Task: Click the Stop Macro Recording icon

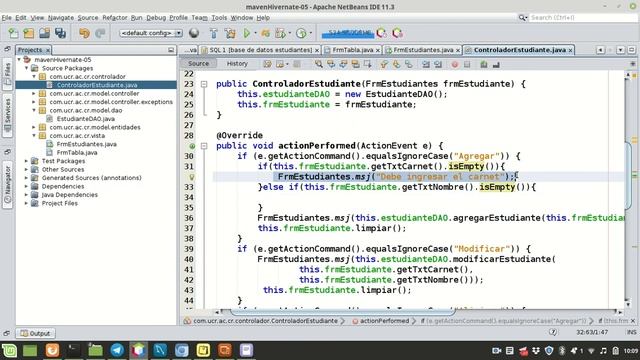Action: click(467, 64)
